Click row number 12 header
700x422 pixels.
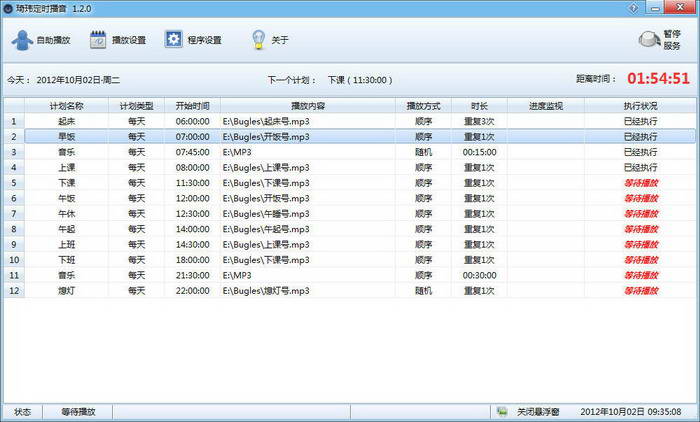[x=14, y=291]
